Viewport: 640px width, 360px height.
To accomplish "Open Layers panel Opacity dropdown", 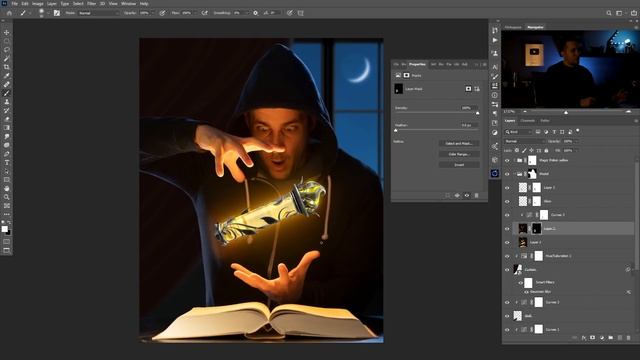I will 576,141.
